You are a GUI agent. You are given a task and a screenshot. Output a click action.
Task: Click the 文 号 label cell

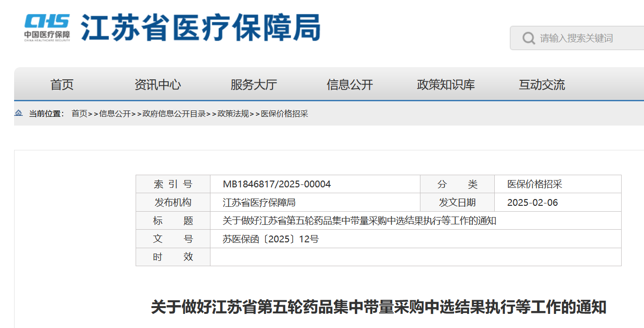point(173,239)
